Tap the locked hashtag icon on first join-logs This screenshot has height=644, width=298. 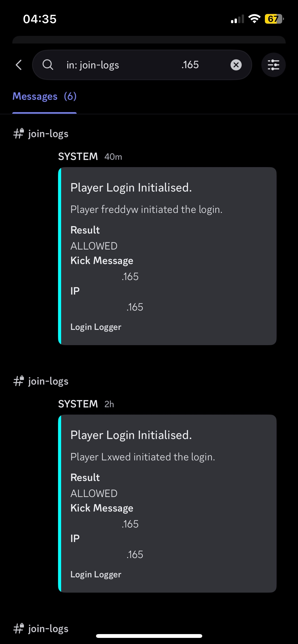tap(19, 134)
